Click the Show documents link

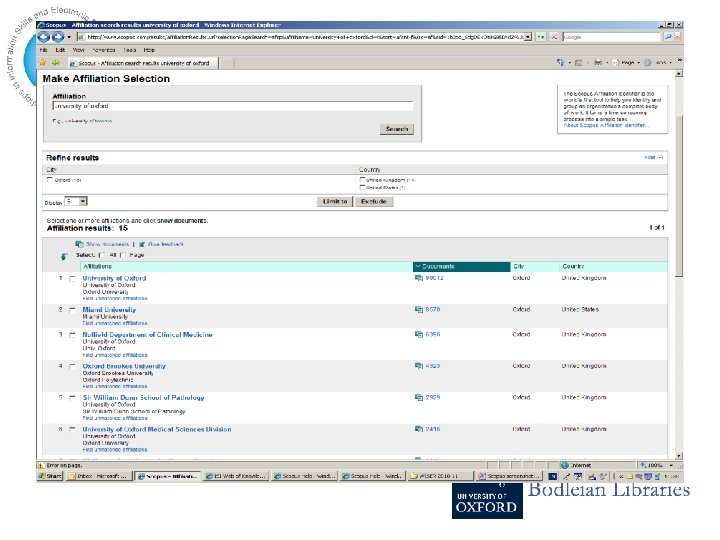pos(107,244)
